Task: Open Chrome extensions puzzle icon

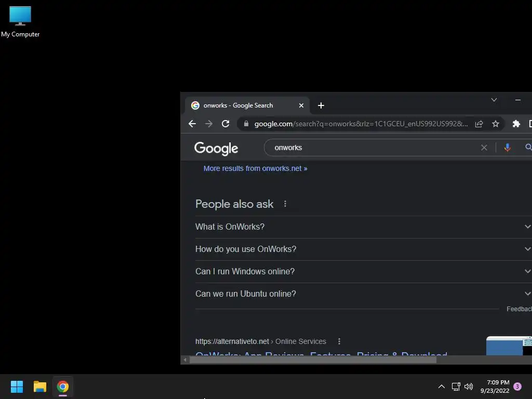Action: (x=516, y=124)
